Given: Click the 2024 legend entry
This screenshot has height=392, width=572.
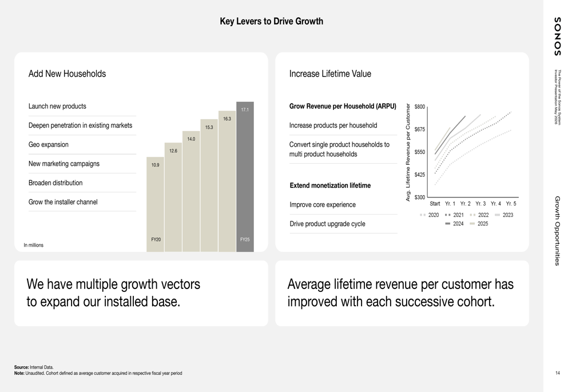Looking at the screenshot, I should pos(455,224).
